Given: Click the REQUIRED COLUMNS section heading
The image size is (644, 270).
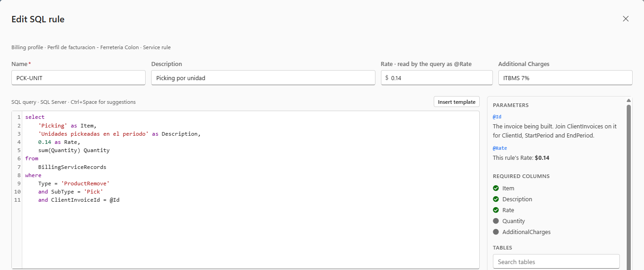Looking at the screenshot, I should tap(521, 176).
